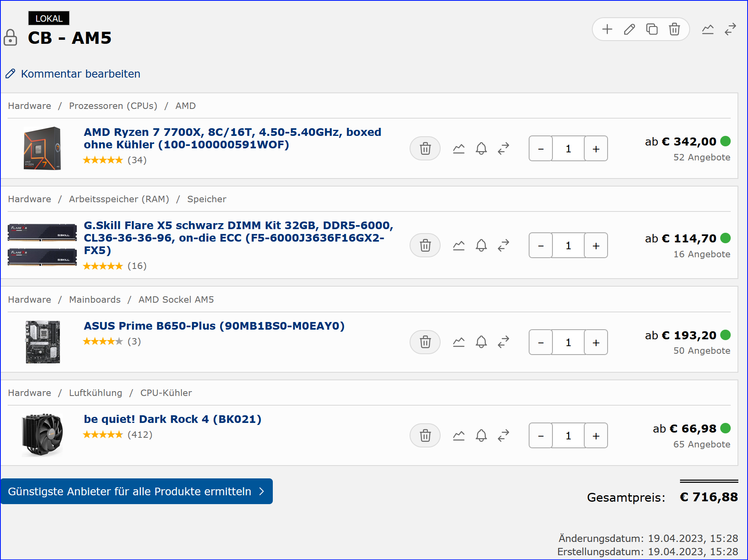Open price history chart for entire list
Viewport: 748px width, 560px height.
(x=708, y=29)
